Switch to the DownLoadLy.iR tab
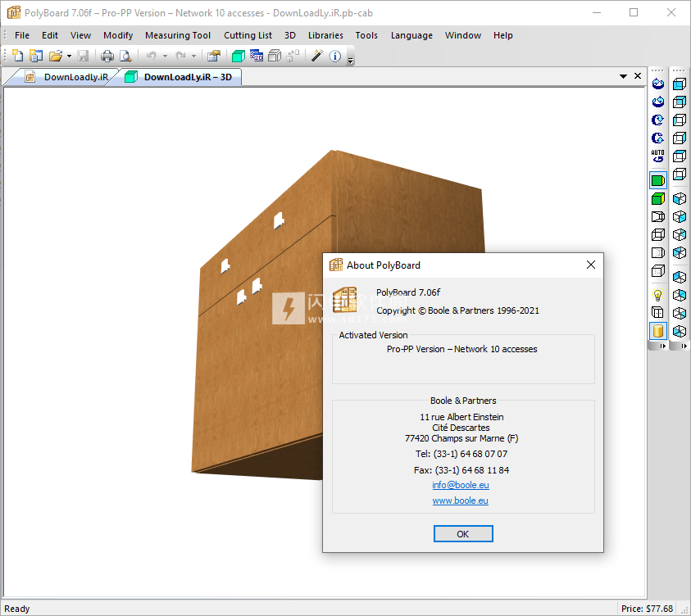 66,77
